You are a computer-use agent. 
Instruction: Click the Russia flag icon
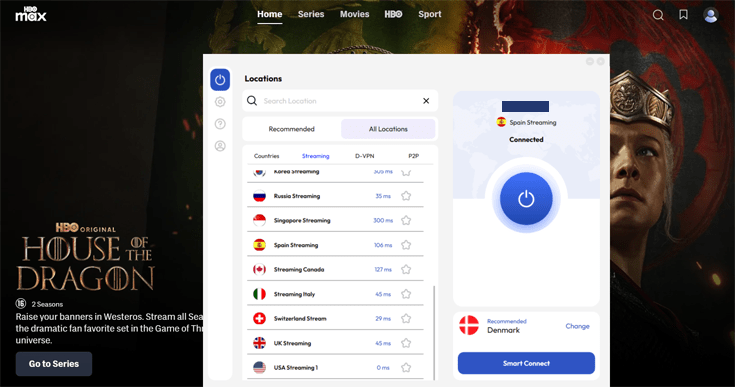click(259, 196)
